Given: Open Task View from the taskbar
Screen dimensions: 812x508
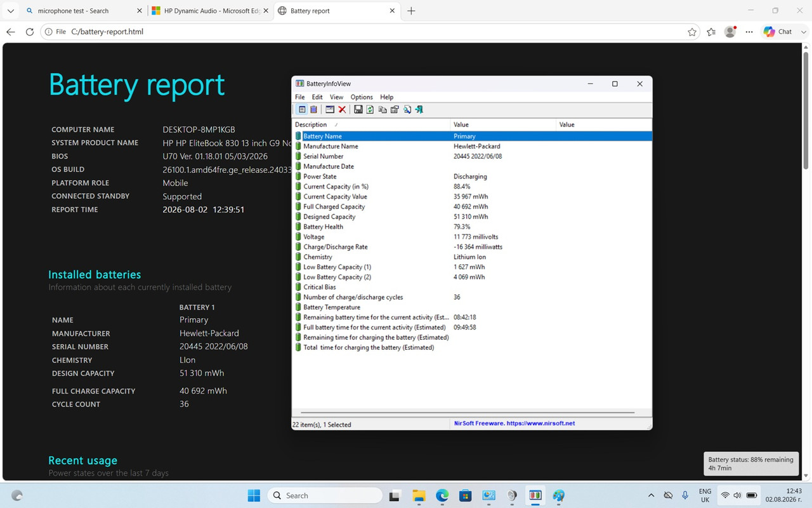Looking at the screenshot, I should [x=394, y=495].
